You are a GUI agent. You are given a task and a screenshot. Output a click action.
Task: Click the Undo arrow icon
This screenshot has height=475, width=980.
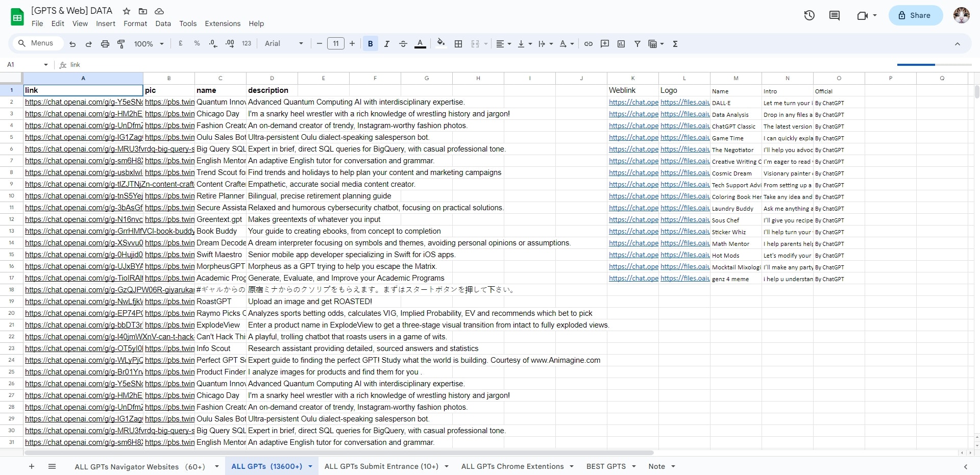[72, 44]
